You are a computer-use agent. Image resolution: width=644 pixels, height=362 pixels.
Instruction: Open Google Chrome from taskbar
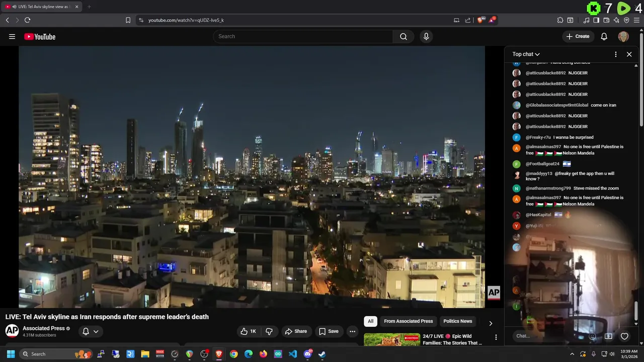pyautogui.click(x=233, y=354)
